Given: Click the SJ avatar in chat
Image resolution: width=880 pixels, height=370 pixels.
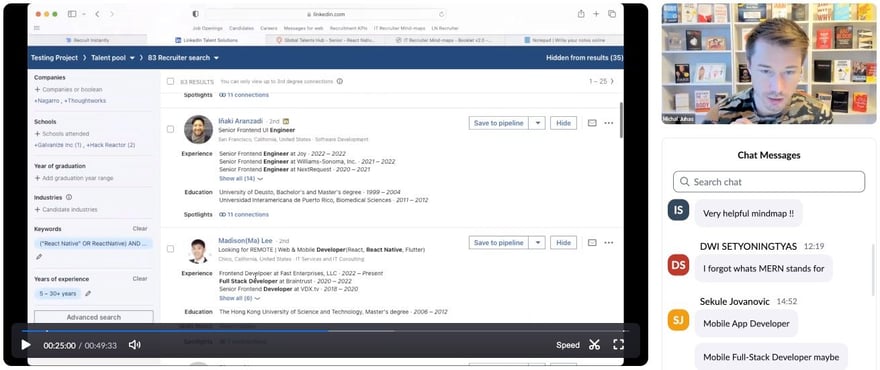Looking at the screenshot, I should click(678, 319).
